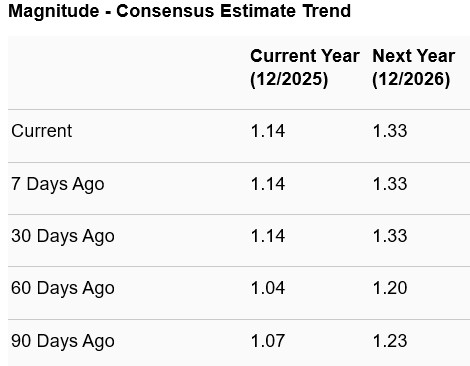Viewport: 470px width, 366px height.
Task: Select the 1.04 estimate from 60 days ago
Action: (268, 288)
